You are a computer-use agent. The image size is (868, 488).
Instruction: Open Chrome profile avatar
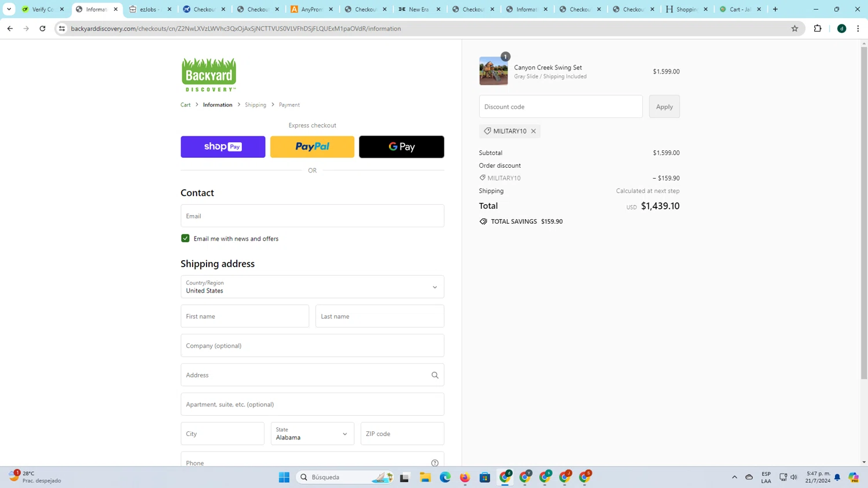click(842, 28)
